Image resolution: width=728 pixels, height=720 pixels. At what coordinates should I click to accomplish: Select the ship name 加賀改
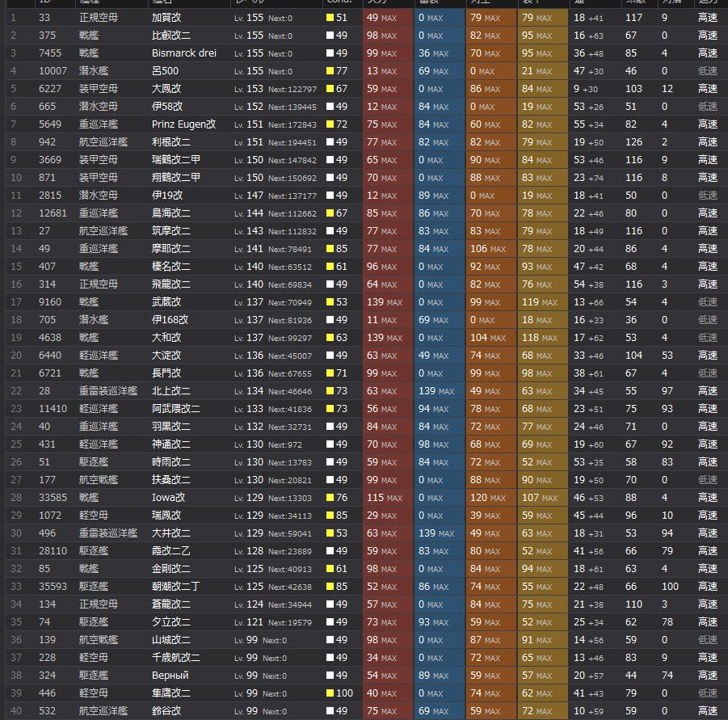[x=166, y=18]
